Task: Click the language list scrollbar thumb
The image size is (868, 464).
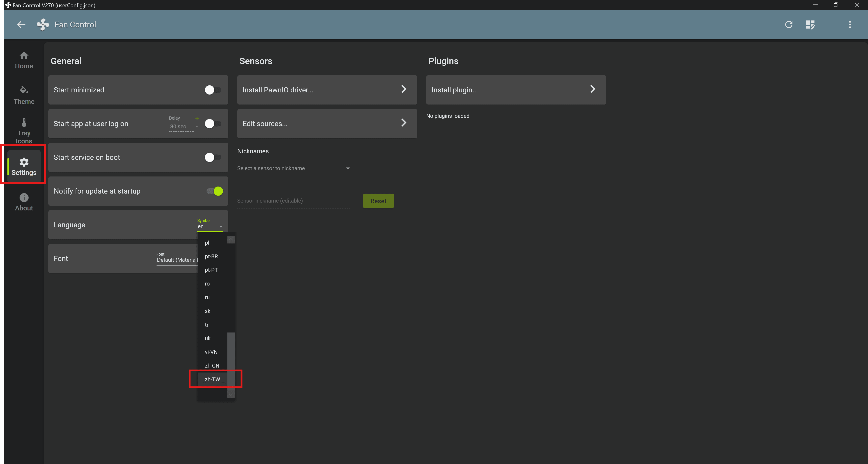Action: tap(231, 361)
